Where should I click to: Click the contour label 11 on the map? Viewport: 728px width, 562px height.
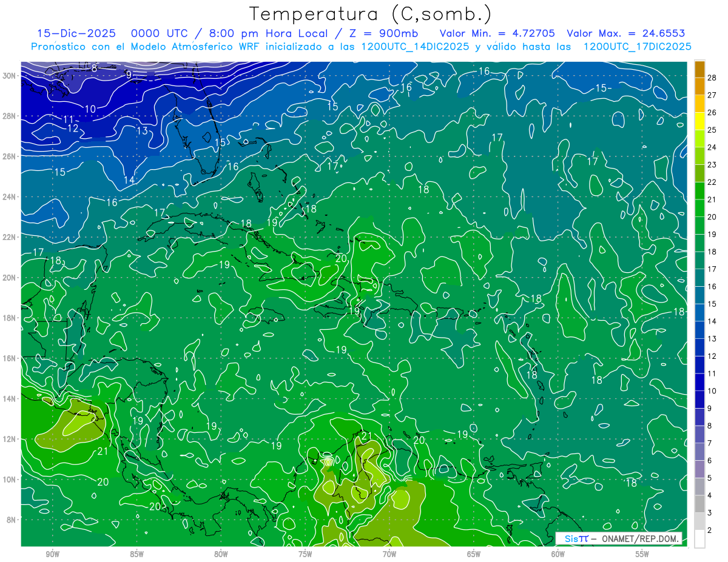coord(69,119)
